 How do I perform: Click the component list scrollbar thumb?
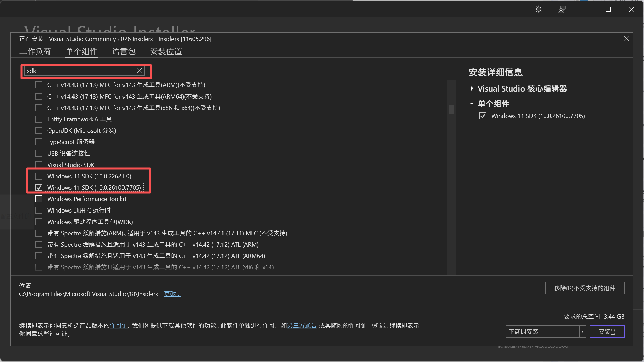[x=451, y=109]
